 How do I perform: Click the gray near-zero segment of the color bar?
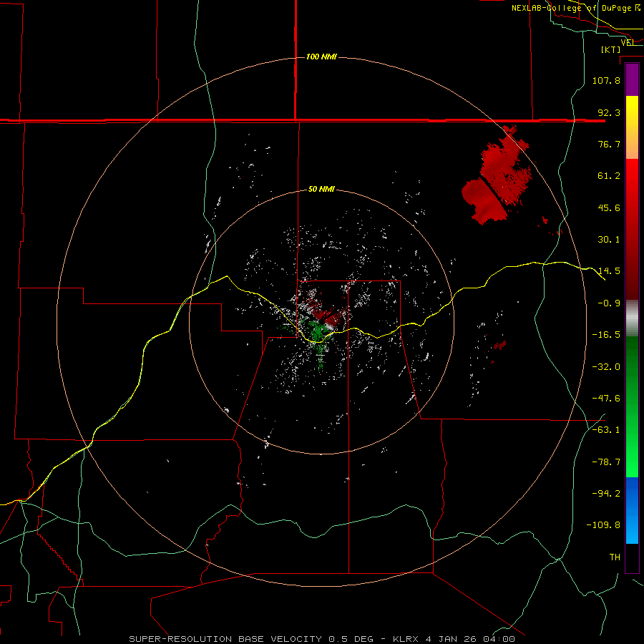point(632,318)
